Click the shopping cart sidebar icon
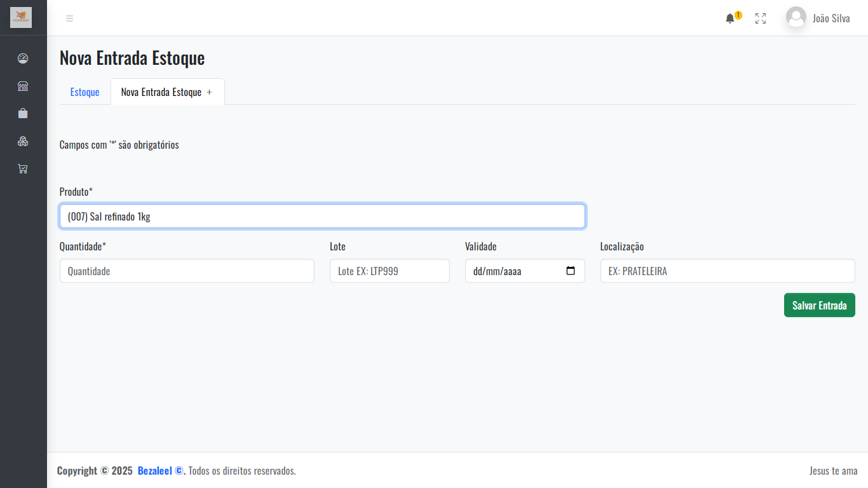868x488 pixels. (23, 169)
